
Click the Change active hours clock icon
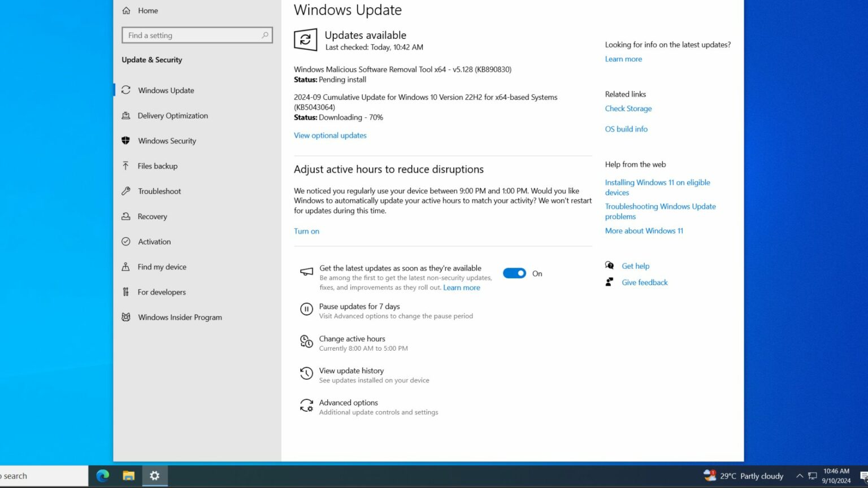tap(306, 341)
